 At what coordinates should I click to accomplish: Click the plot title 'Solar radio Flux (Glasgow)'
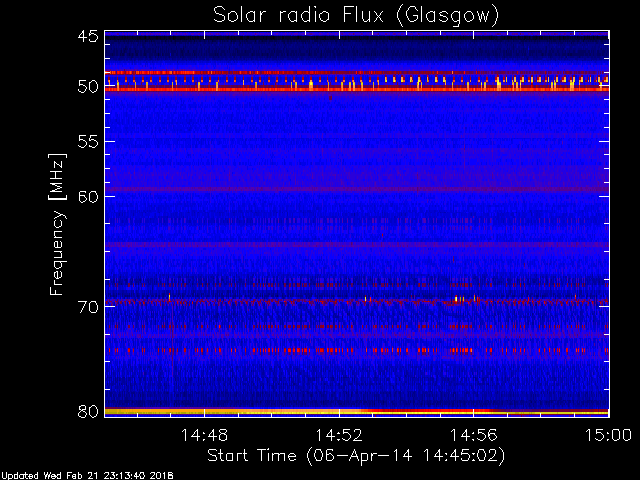[x=356, y=16]
